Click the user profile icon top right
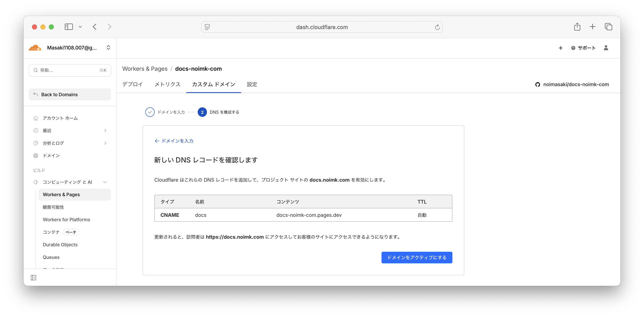Viewport: 644px width, 317px height. coord(606,48)
